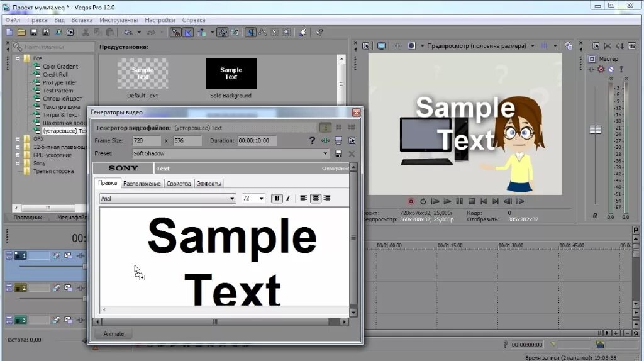This screenshot has height=361, width=644.
Task: Click the open project folder icon
Action: (21, 32)
